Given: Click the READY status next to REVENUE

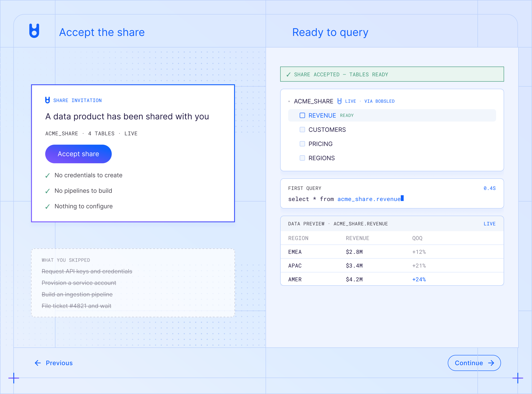Looking at the screenshot, I should [x=347, y=115].
